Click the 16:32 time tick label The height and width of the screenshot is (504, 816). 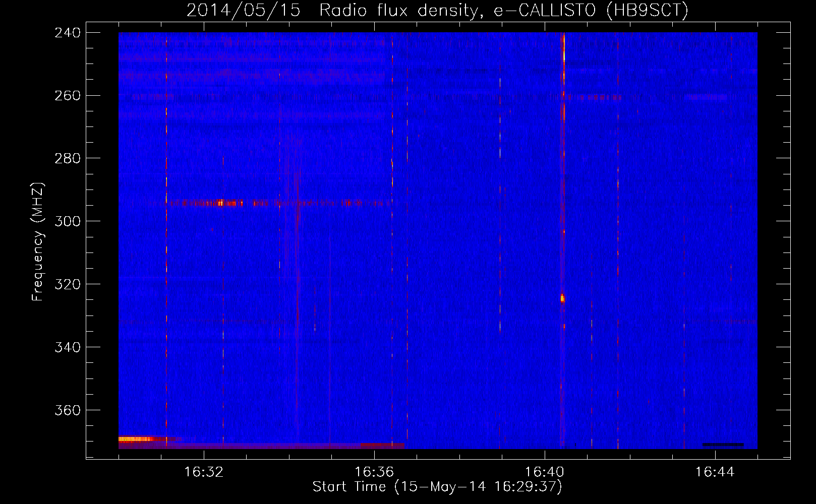tap(204, 472)
